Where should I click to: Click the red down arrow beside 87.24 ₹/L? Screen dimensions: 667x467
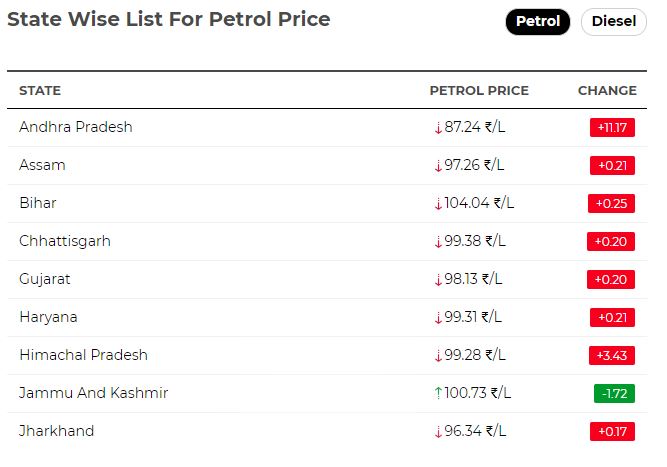pos(439,128)
